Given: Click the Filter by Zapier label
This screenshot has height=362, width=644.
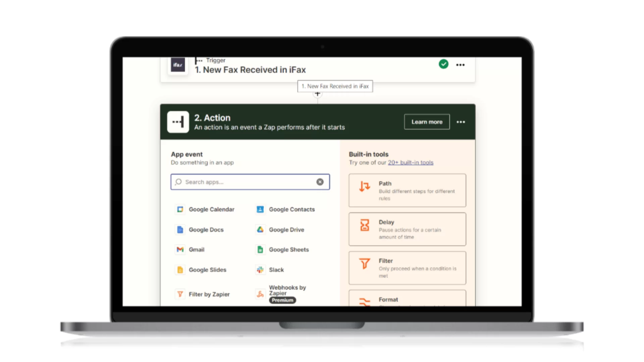Looking at the screenshot, I should tap(209, 294).
